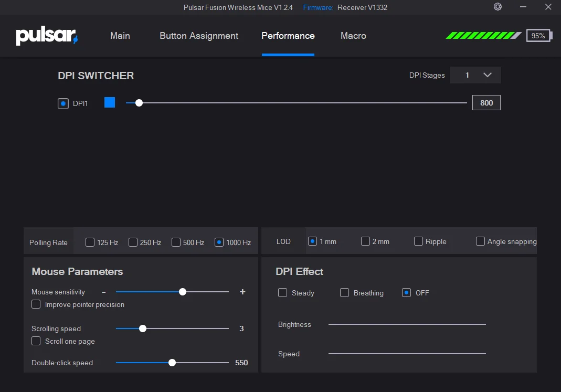Screen dimensions: 561x392
Task: Close the Pulsar Fusion window
Action: tap(548, 7)
